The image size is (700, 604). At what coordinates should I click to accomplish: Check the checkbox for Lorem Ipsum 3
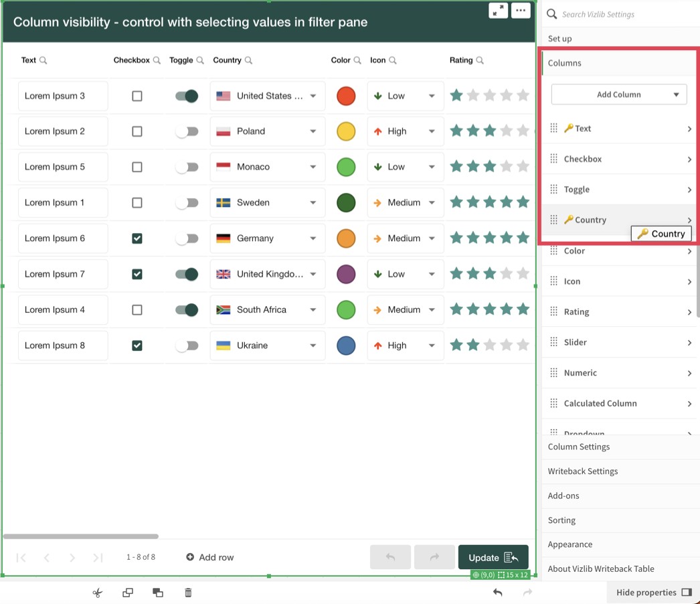point(137,96)
